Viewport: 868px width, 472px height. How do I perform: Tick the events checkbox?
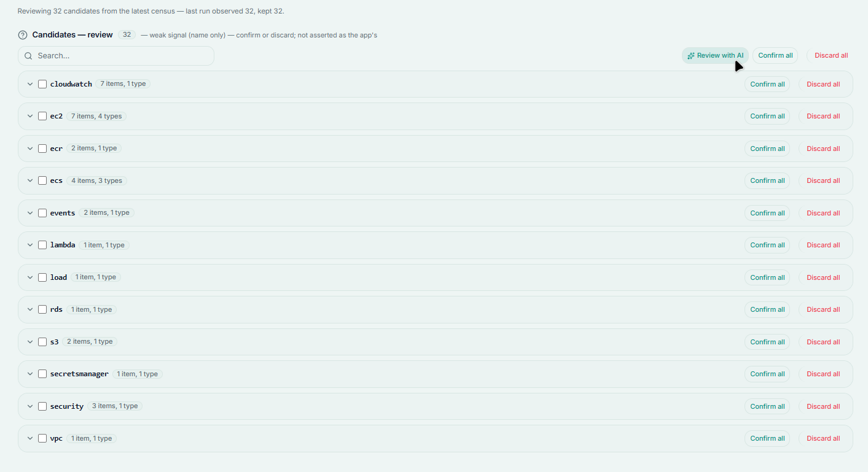42,213
